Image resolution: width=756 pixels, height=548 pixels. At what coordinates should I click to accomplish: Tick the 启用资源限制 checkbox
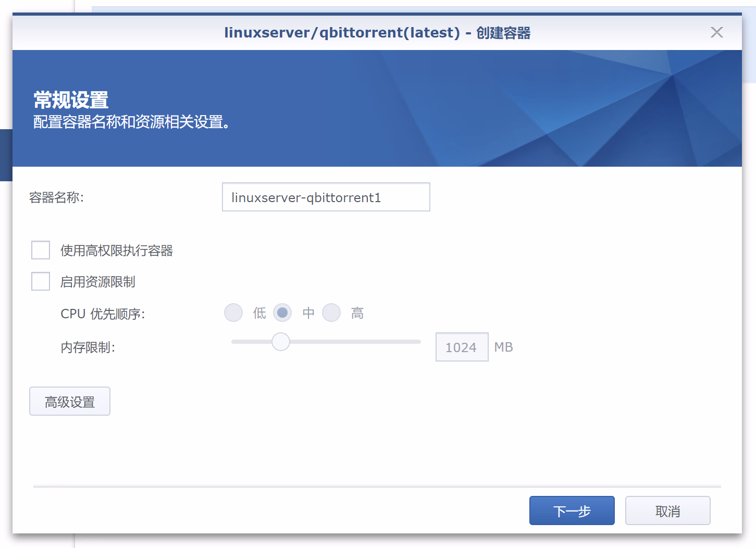pos(41,281)
